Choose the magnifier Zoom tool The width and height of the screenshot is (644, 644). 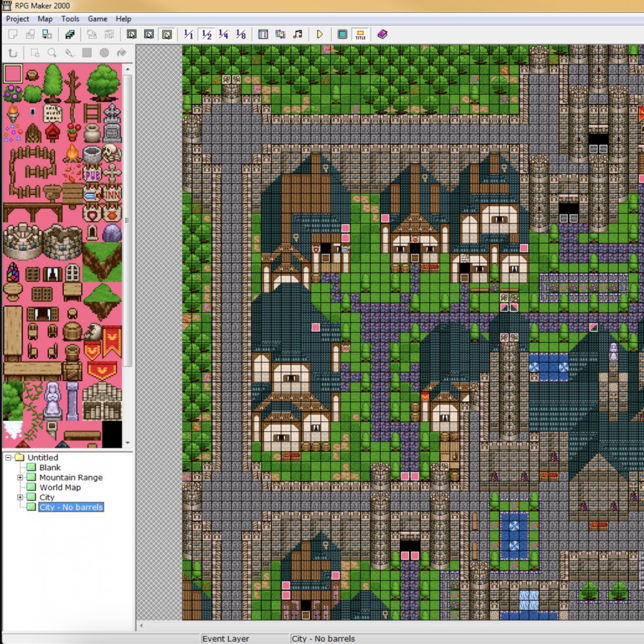pyautogui.click(x=52, y=53)
